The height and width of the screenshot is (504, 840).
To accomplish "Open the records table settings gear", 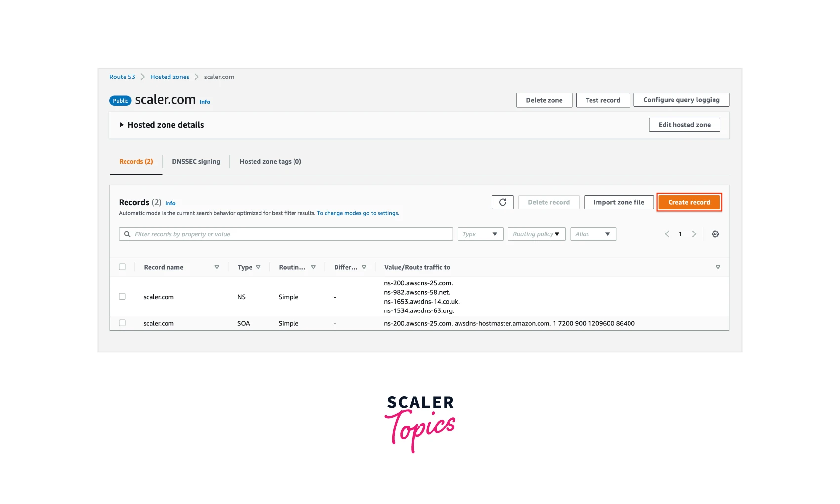I will [x=715, y=234].
